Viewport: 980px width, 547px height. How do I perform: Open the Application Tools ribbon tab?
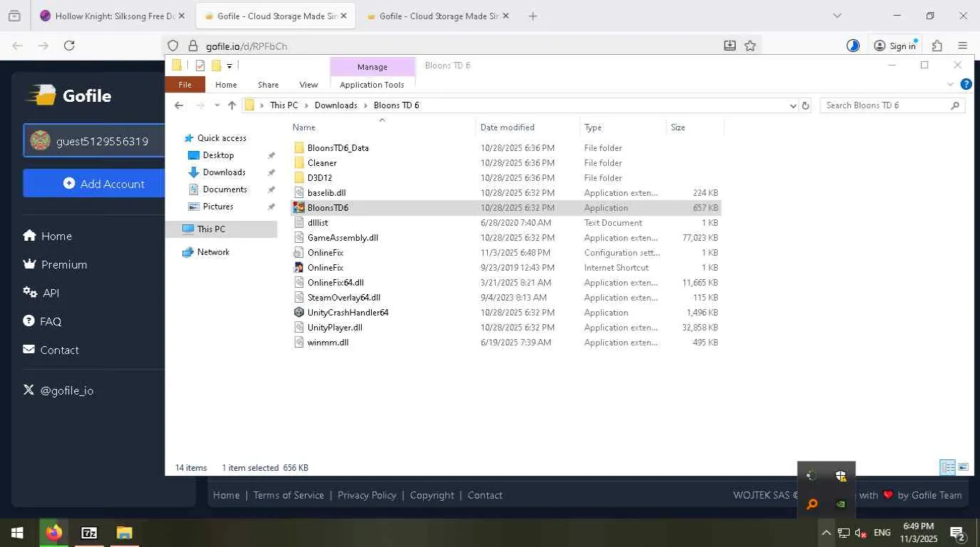tap(372, 85)
